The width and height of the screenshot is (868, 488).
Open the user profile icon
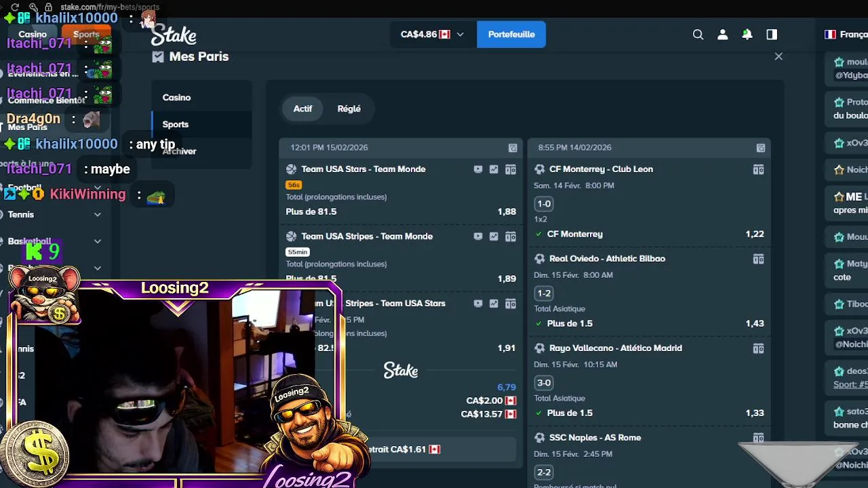[723, 35]
